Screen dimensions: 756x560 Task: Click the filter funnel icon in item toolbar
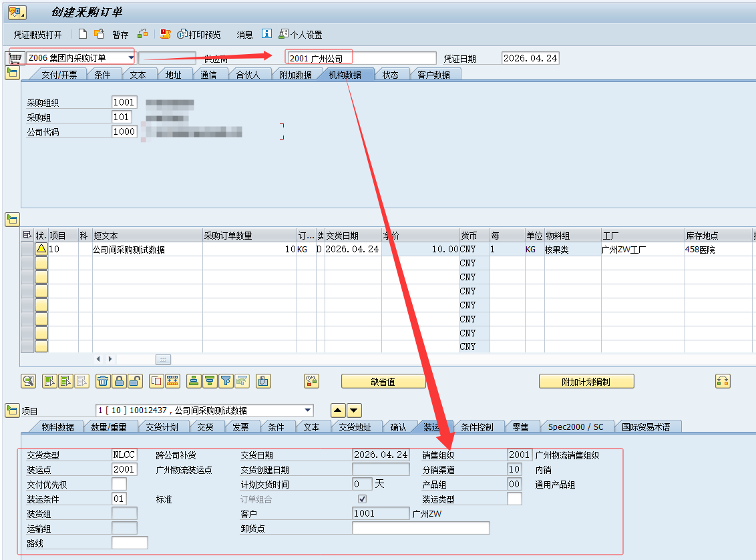point(226,381)
